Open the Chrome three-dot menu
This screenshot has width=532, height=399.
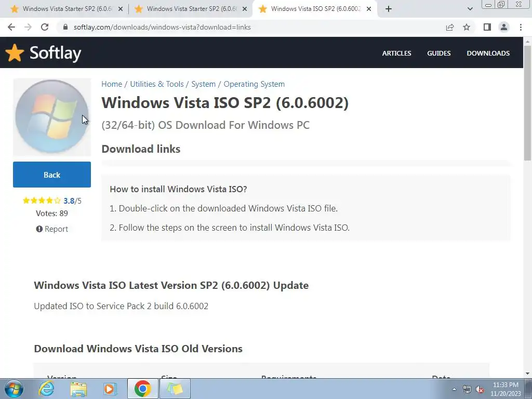[521, 27]
